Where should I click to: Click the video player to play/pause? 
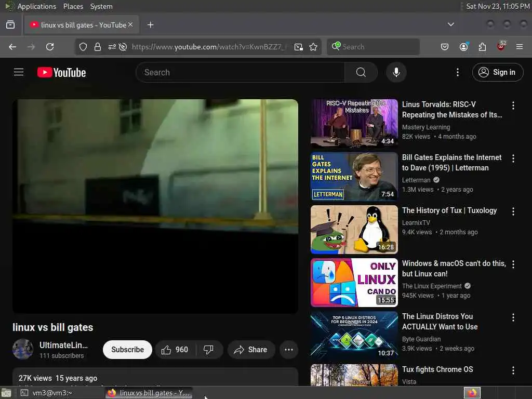(x=155, y=206)
